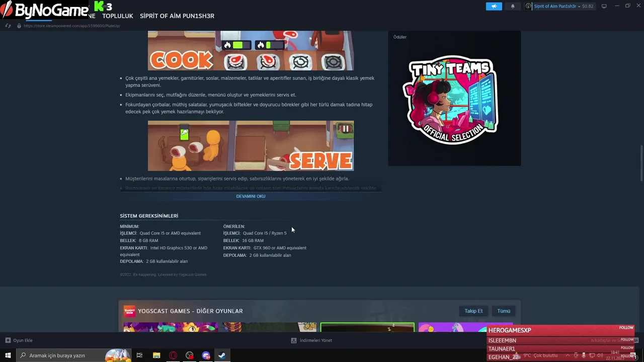Click the HEROGAMESXP follow banner
This screenshot has height=362, width=644.
coord(561,330)
